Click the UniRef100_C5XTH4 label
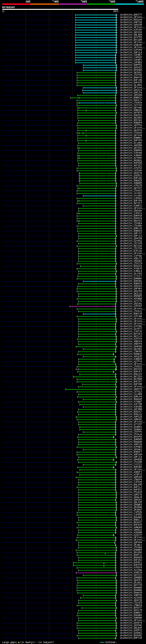146x644 pixels. pos(131,75)
